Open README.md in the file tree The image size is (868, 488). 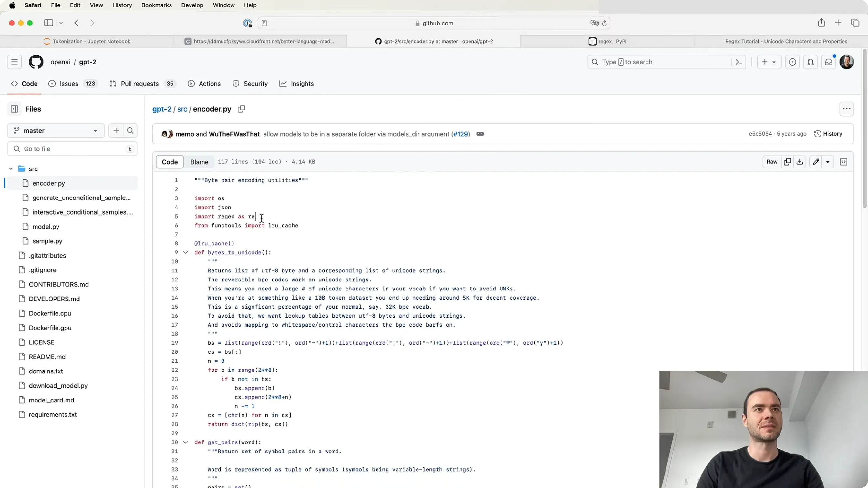pyautogui.click(x=47, y=357)
